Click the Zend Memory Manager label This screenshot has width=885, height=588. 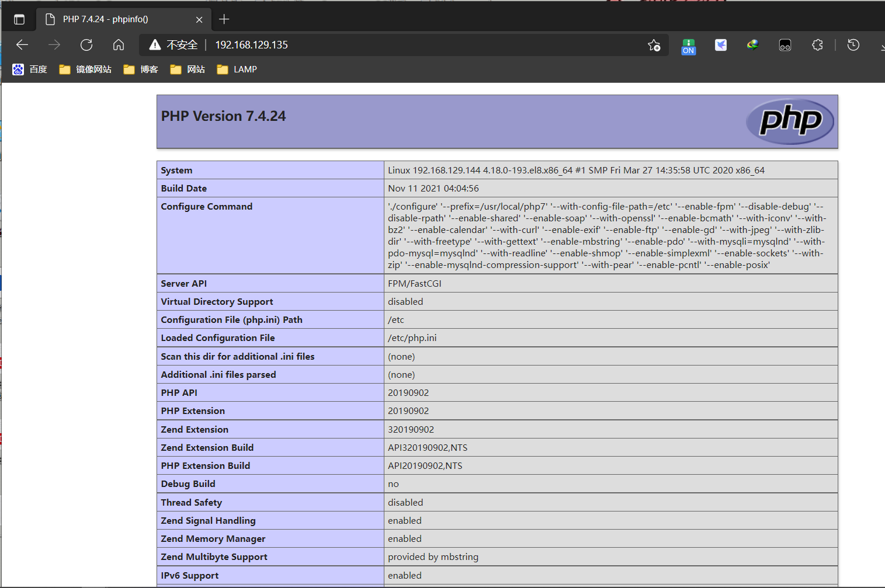(213, 539)
